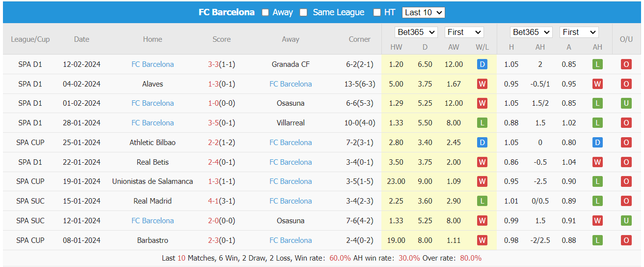Enable the Away checkbox filter

pos(266,12)
